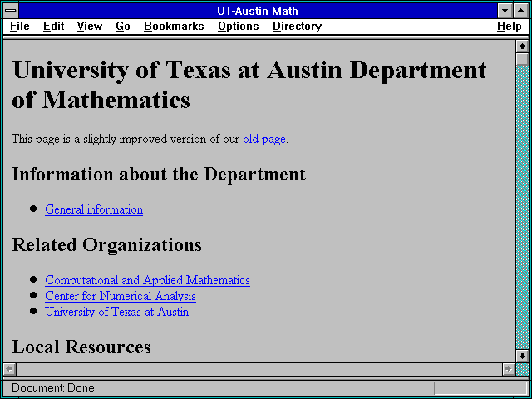The image size is (532, 399).
Task: Open Center for Numerical Analysis link
Action: (121, 296)
